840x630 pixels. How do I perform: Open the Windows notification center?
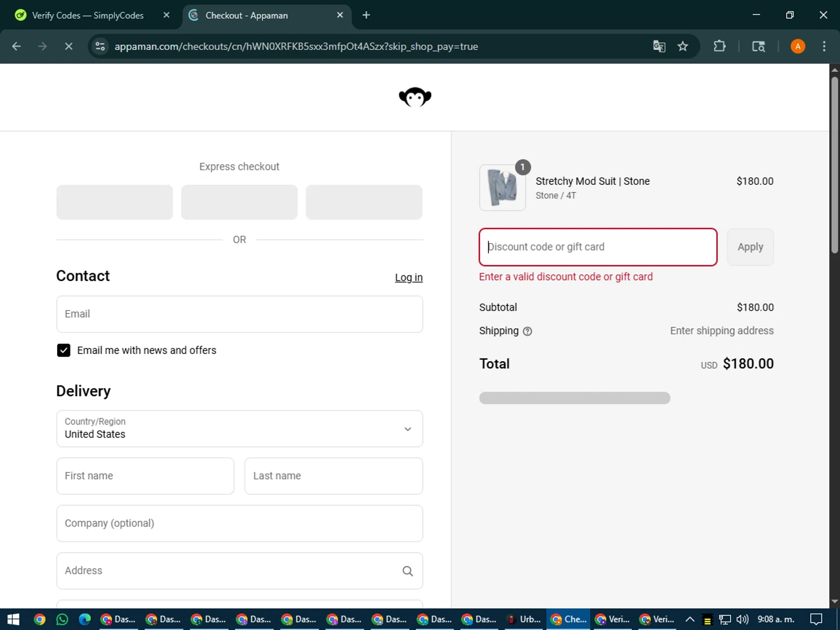pos(816,619)
